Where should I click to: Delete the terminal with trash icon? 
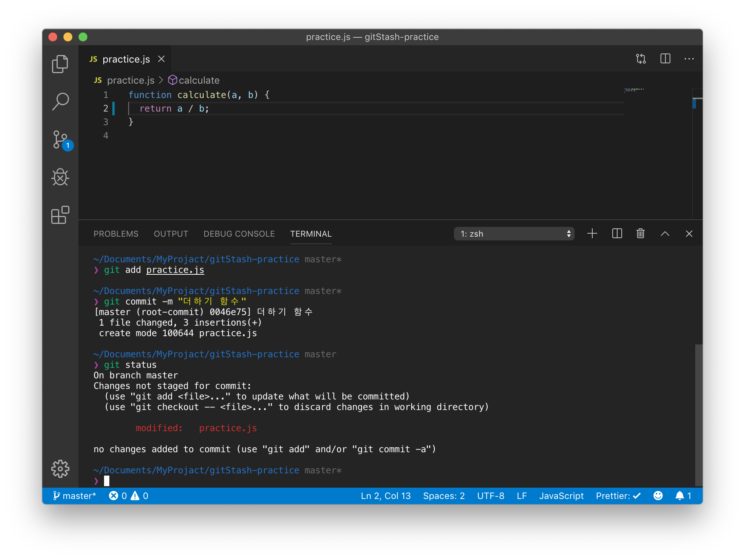(x=640, y=234)
